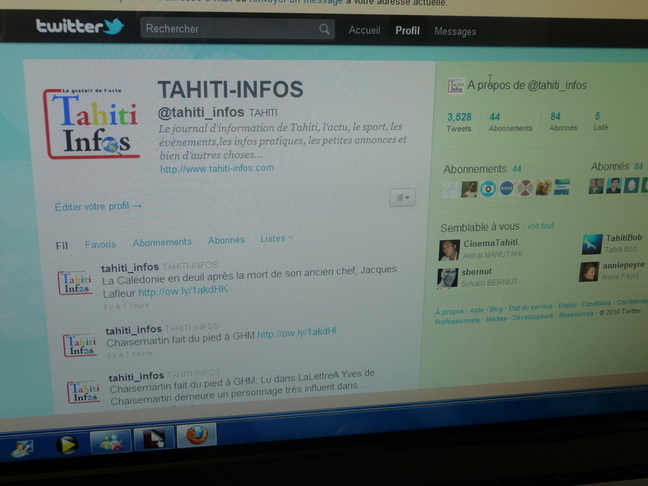
Task: Open Messages in top bar
Action: (455, 31)
